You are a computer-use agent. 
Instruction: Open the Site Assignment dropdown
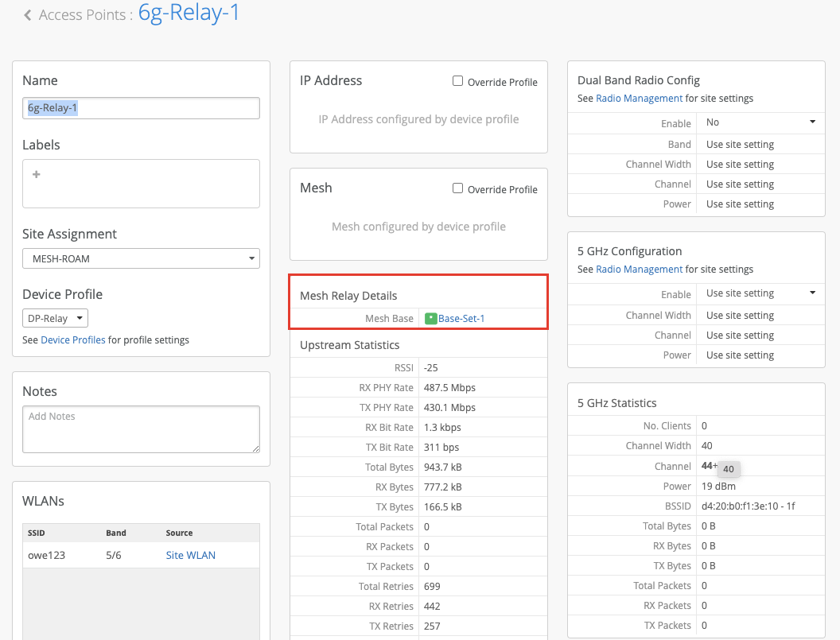[141, 258]
